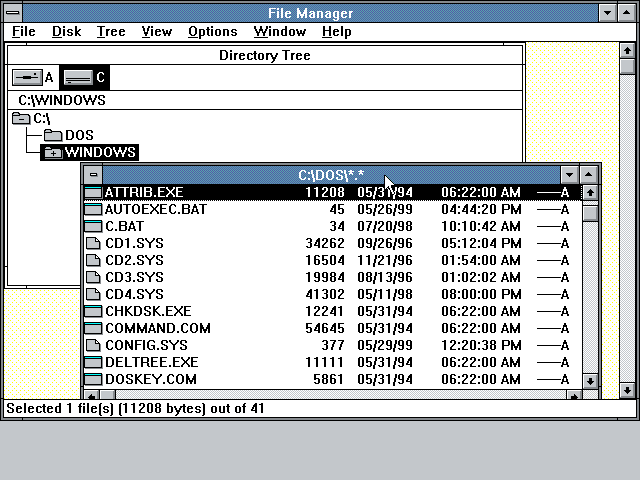The width and height of the screenshot is (640, 480).
Task: Click the CD3.SYS document icon
Action: (93, 277)
